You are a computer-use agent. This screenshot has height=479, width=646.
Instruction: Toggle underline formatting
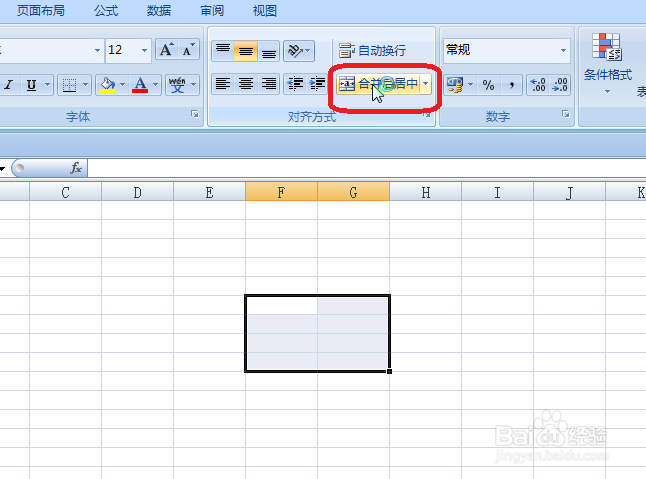[x=31, y=85]
